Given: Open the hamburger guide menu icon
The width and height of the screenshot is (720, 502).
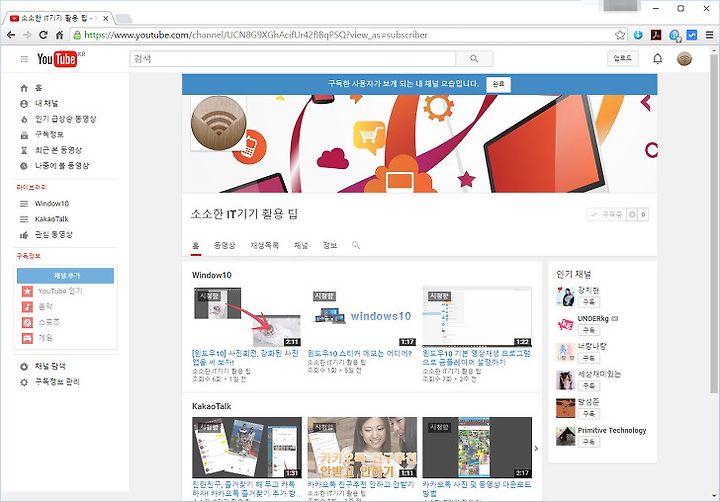Looking at the screenshot, I should point(24,59).
